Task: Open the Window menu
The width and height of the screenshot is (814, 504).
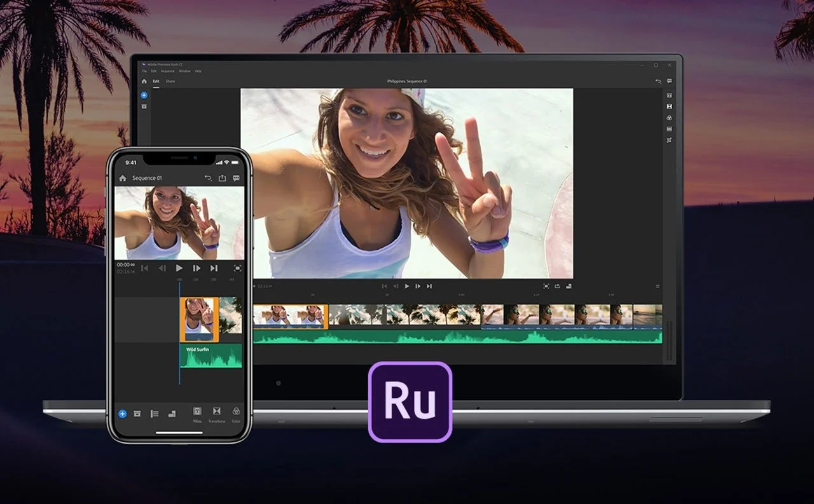Action: pos(184,71)
